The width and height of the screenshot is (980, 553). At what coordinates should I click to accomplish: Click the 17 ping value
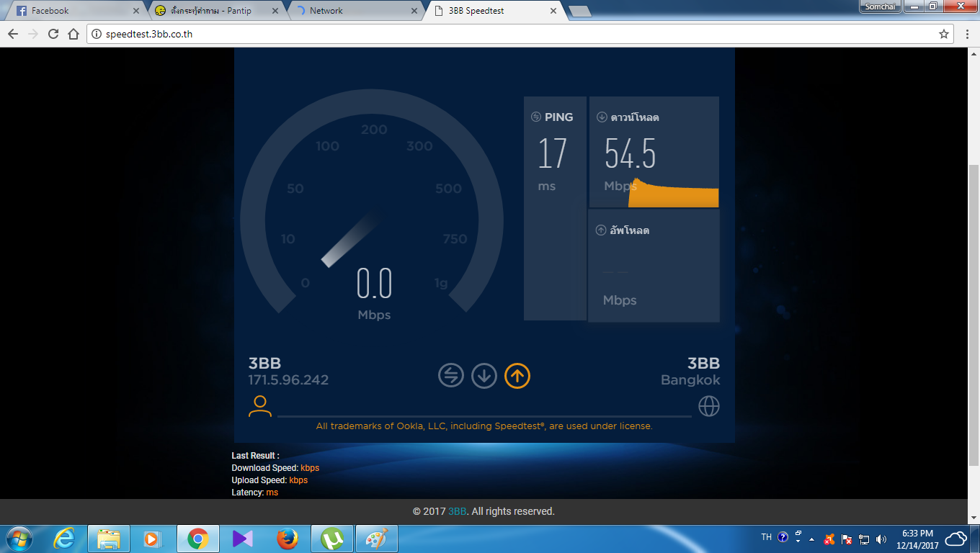(553, 153)
